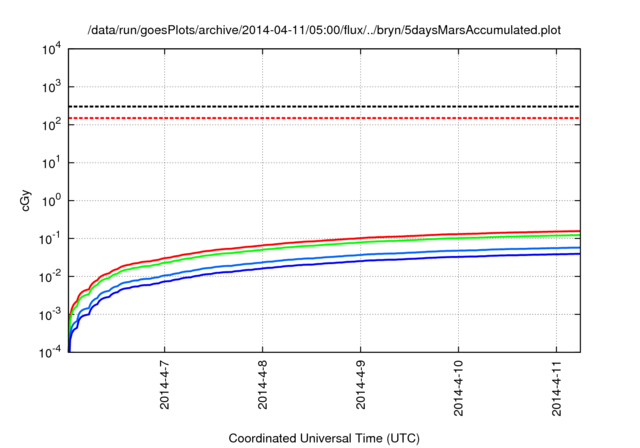Click the cGy y-axis label
Image resolution: width=640 pixels, height=448 pixels.
[26, 201]
